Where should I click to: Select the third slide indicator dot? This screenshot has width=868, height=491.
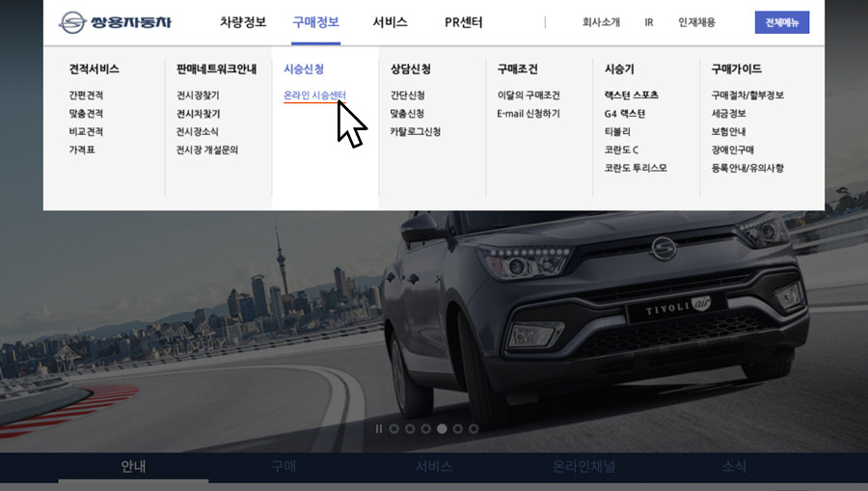pos(425,428)
